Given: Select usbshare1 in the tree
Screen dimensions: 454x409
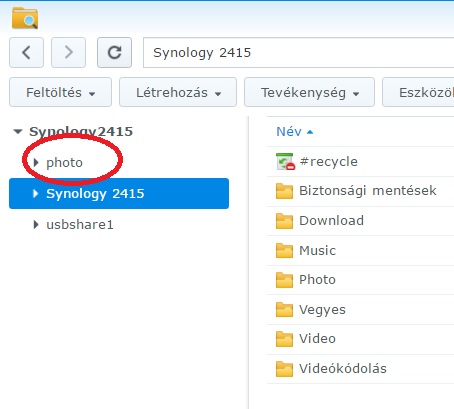Looking at the screenshot, I should tap(80, 225).
